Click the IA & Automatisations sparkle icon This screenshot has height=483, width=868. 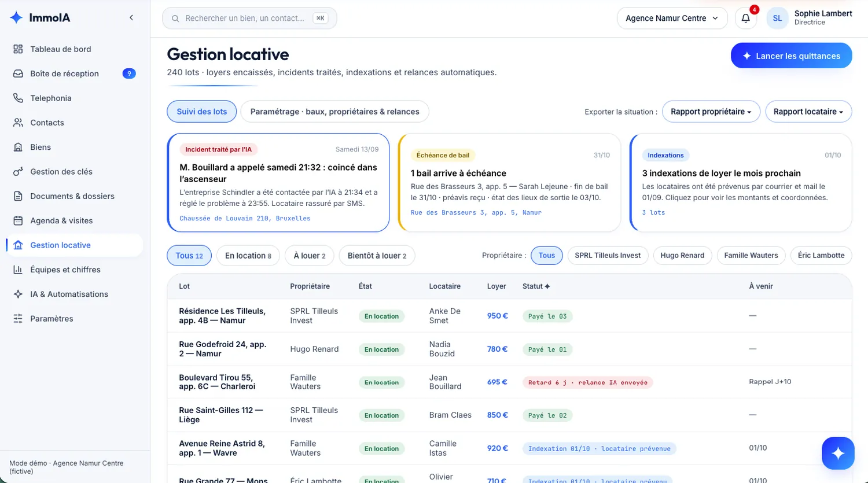point(18,294)
